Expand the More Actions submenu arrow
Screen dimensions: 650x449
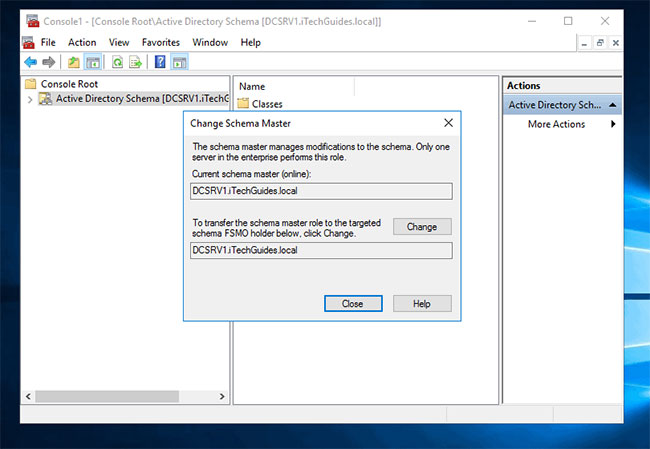coord(613,124)
